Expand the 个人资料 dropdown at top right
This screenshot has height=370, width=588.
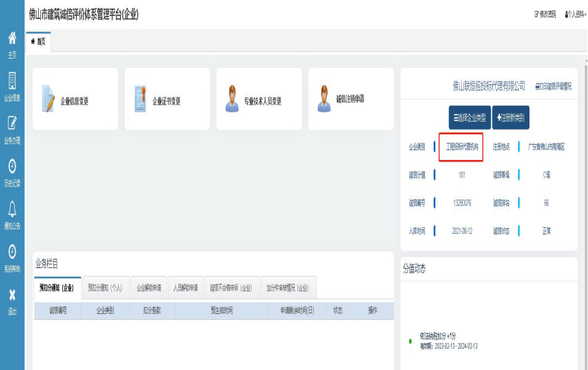[576, 14]
